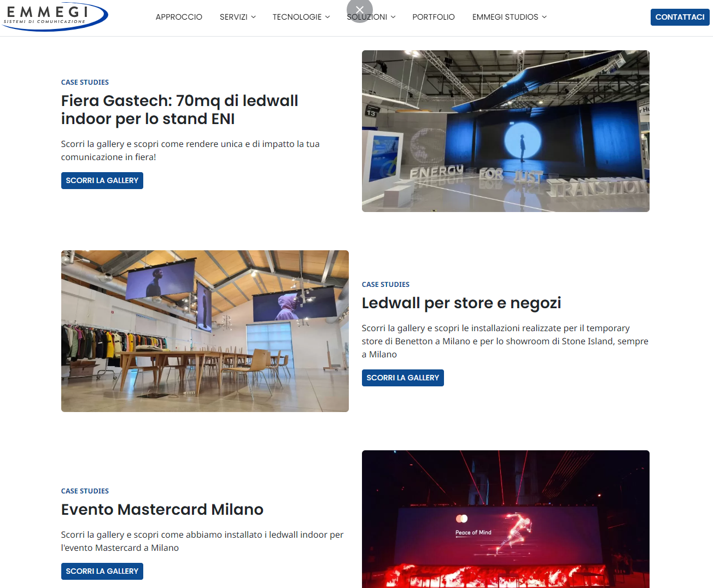This screenshot has width=713, height=588.
Task: Close the overlay with the X button
Action: click(x=360, y=10)
